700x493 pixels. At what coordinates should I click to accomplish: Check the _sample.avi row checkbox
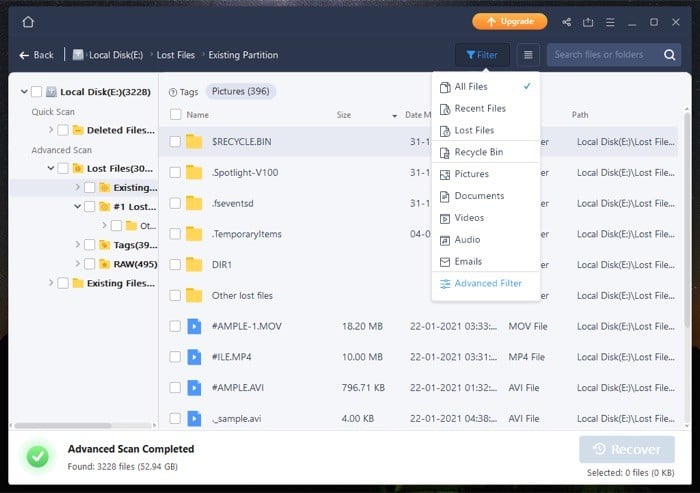pyautogui.click(x=175, y=418)
